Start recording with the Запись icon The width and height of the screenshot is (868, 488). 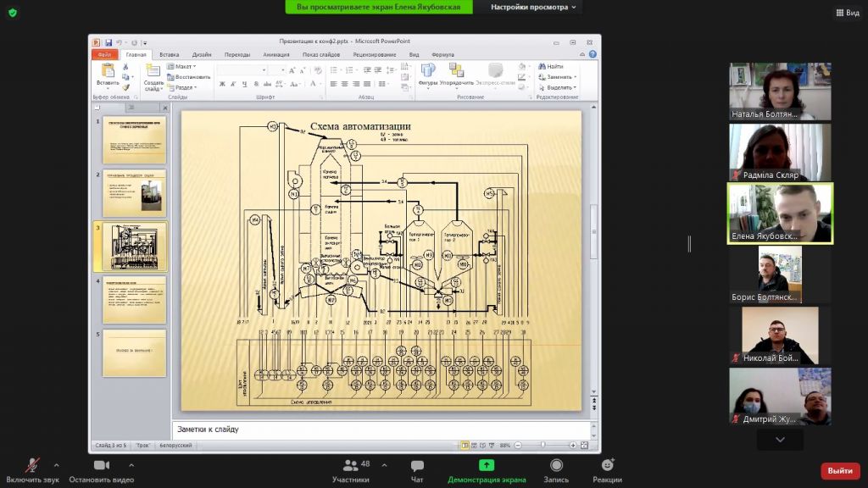tap(556, 466)
